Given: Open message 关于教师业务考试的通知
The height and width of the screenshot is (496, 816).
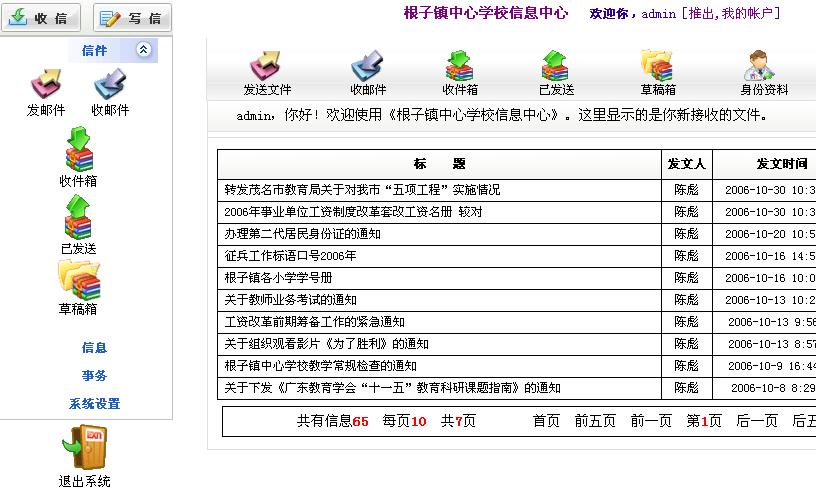Looking at the screenshot, I should point(290,300).
